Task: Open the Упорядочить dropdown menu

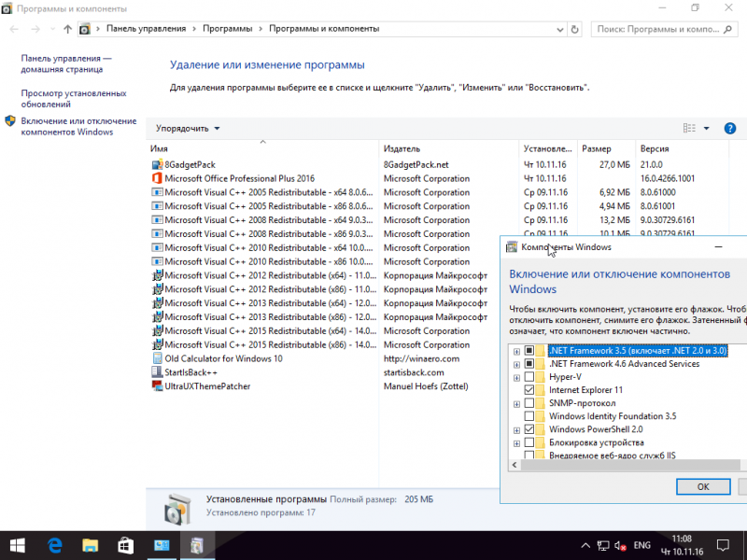Action: [188, 129]
